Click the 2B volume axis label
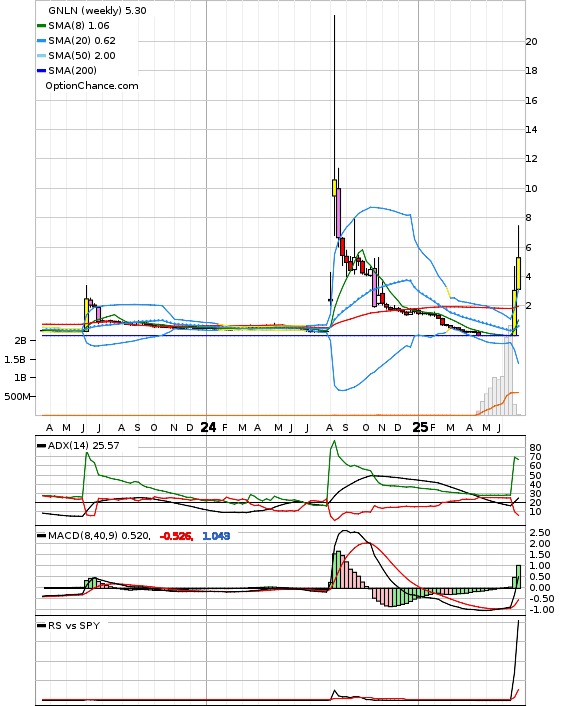 pyautogui.click(x=20, y=341)
